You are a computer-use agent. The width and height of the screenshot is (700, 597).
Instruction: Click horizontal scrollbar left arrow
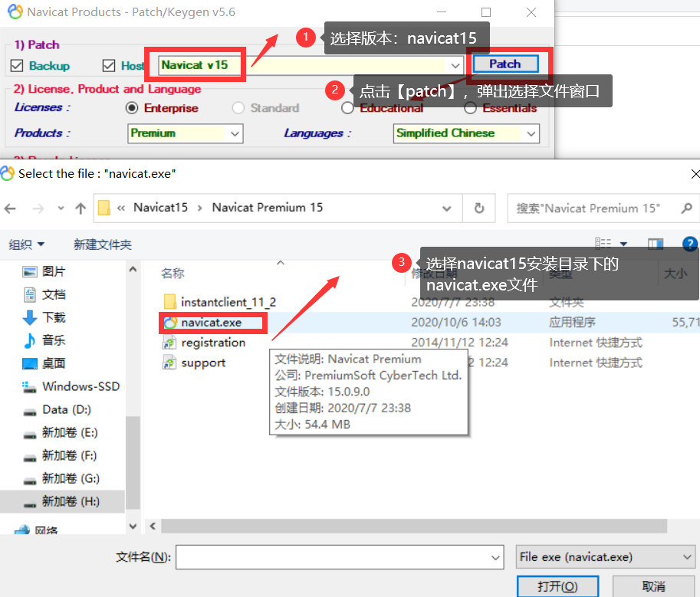153,526
